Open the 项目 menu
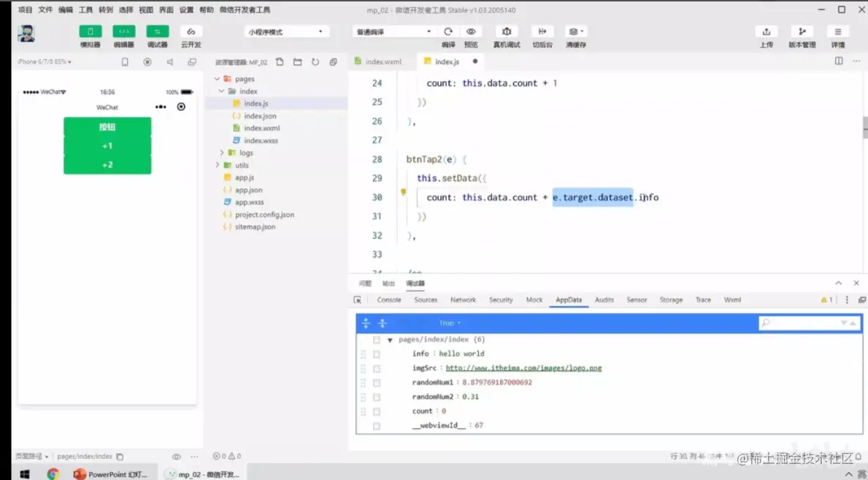868x480 pixels. coord(25,9)
